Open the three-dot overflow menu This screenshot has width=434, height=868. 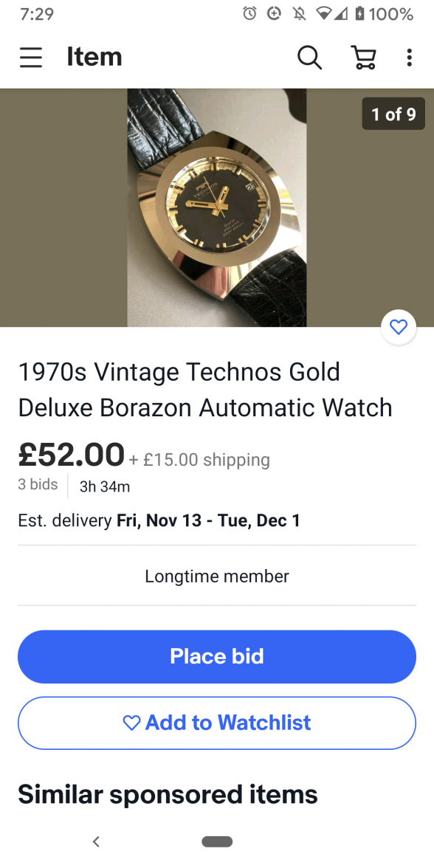[409, 57]
